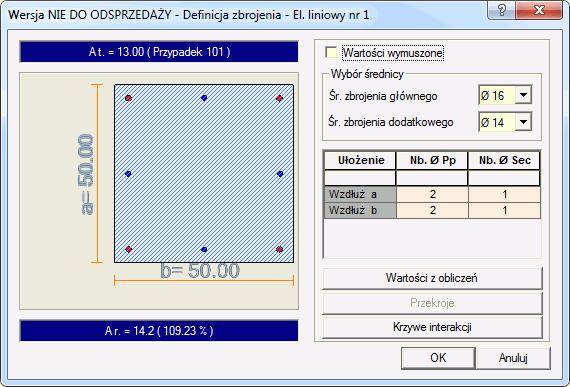Open the Śr. zbrojenia głównego diameter dropdown
Image resolution: width=570 pixels, height=387 pixels.
click(523, 95)
